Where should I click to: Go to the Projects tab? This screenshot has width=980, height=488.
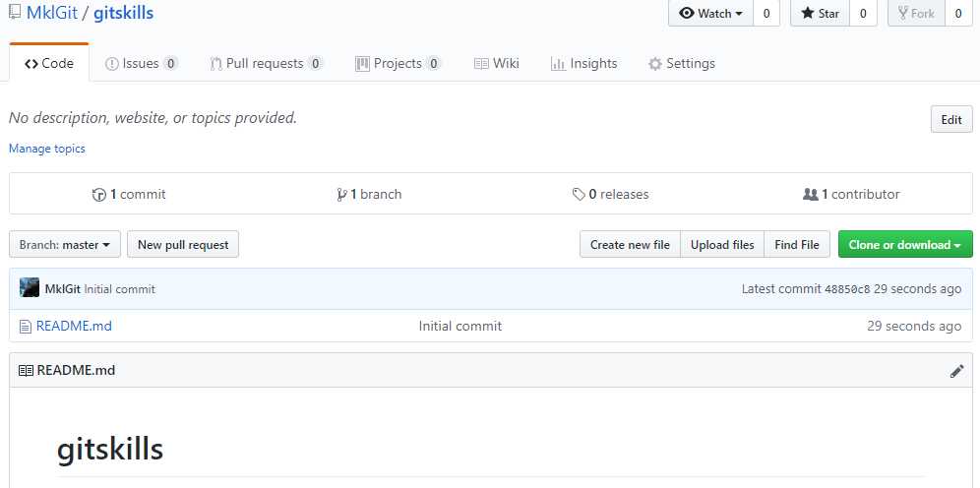(x=398, y=63)
